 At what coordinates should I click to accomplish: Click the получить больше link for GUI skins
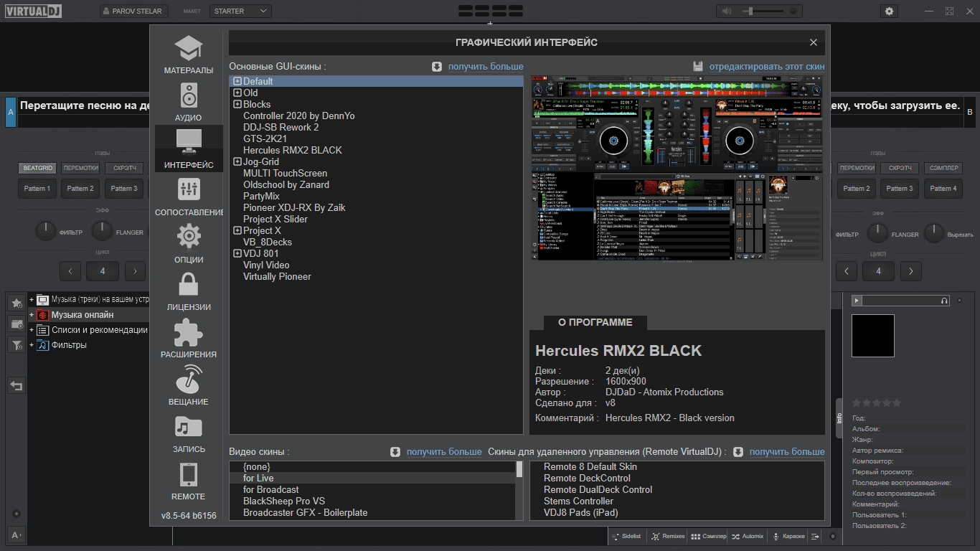[486, 67]
